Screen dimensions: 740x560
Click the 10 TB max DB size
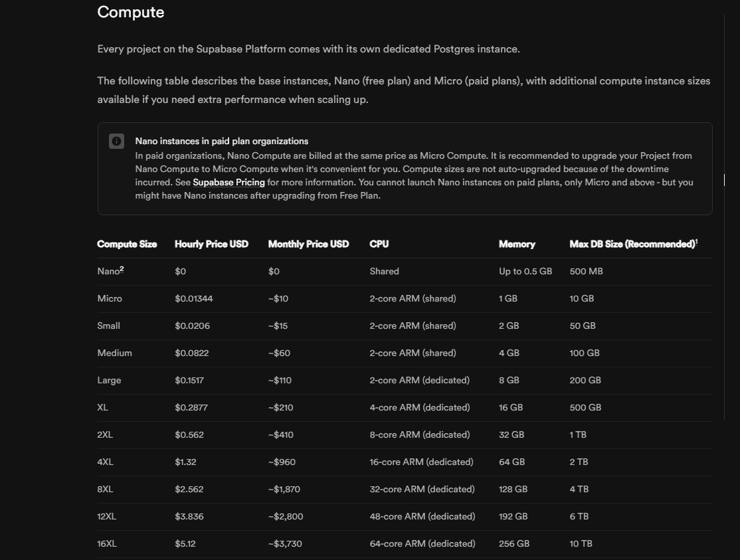pyautogui.click(x=581, y=544)
